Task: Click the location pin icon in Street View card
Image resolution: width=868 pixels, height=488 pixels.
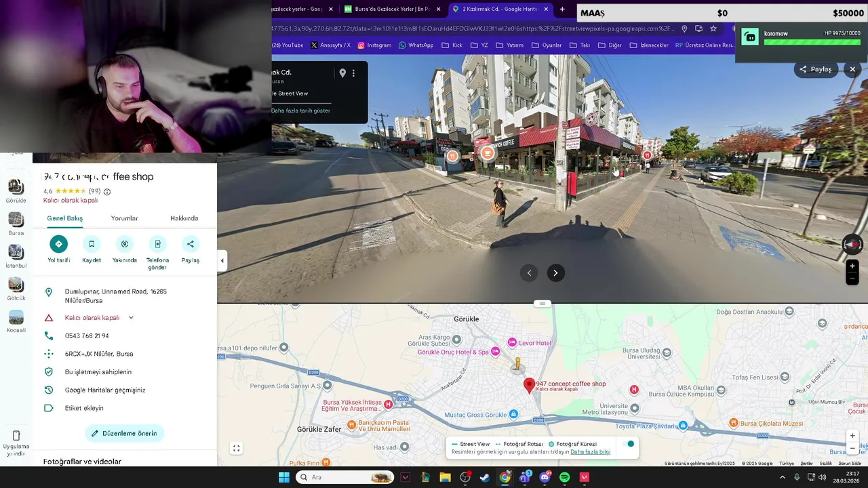Action: [x=342, y=73]
